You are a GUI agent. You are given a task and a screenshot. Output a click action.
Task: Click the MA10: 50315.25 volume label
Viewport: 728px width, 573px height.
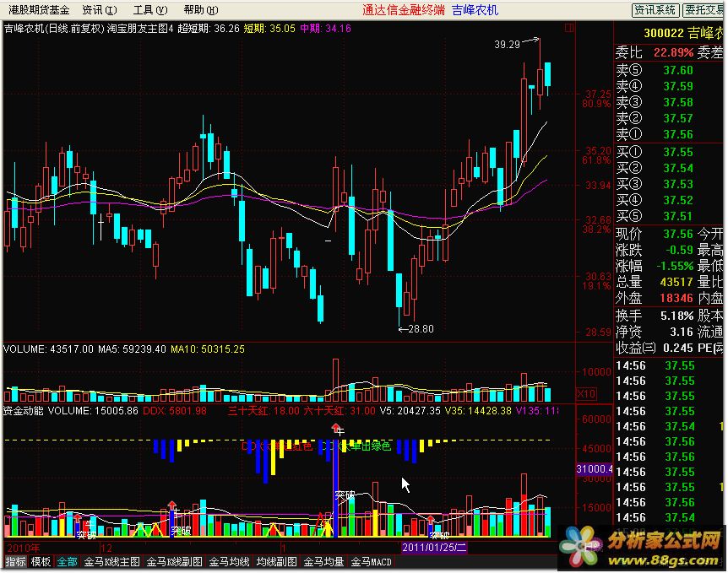coord(208,349)
